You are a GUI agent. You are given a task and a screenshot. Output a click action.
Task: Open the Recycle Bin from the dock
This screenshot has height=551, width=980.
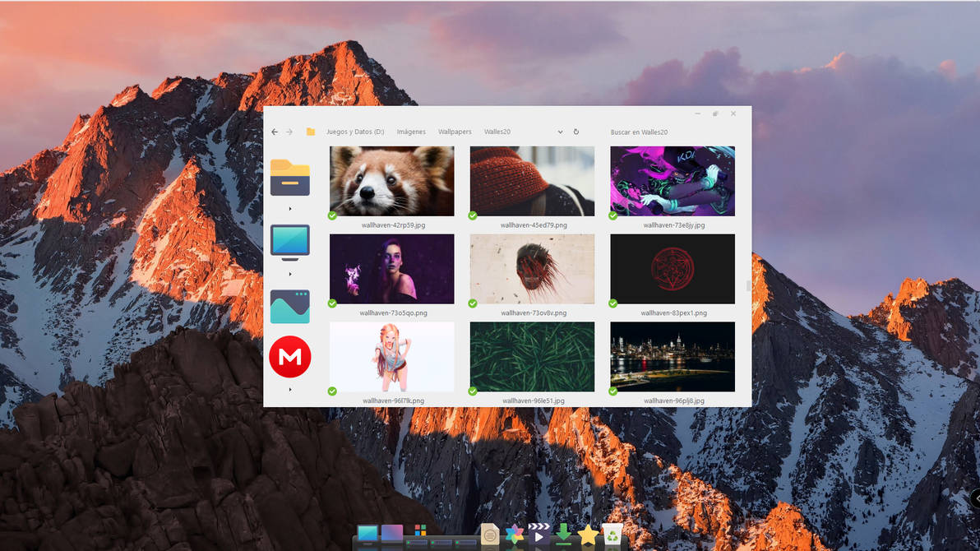point(612,534)
